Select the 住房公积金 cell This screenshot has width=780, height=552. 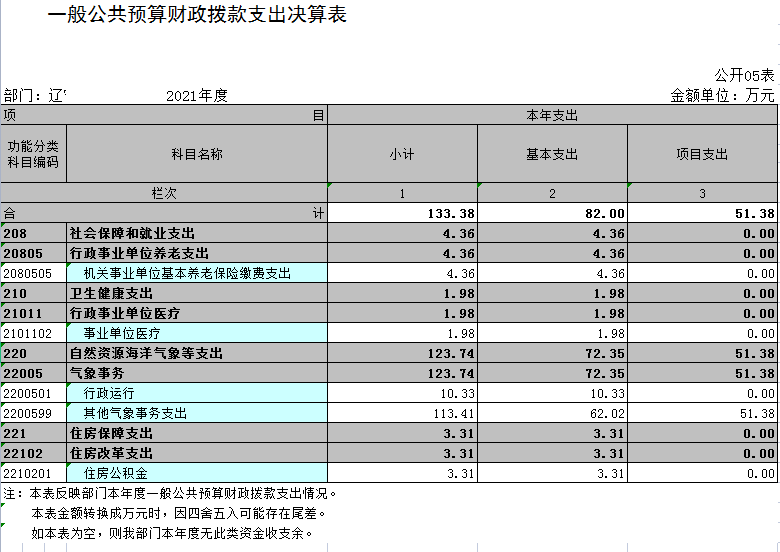click(x=197, y=473)
